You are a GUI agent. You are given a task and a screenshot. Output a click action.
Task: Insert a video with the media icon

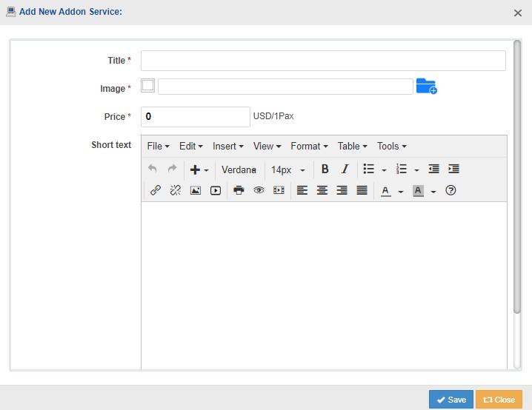pos(216,190)
